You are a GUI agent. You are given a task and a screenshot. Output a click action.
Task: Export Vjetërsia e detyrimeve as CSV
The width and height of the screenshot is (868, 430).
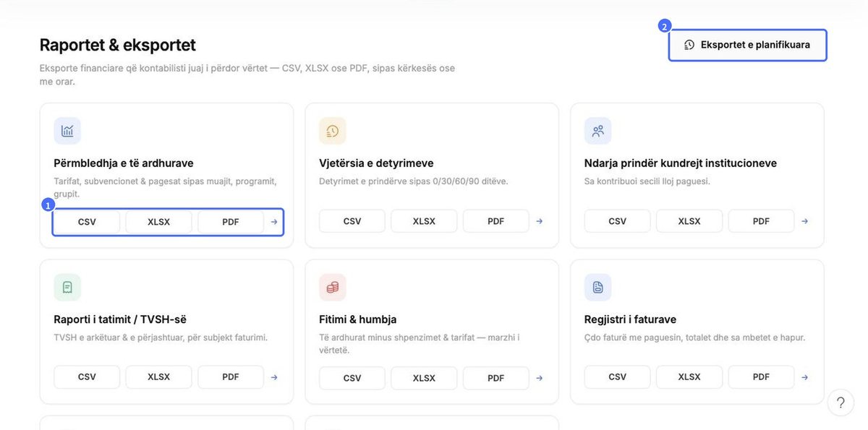(352, 221)
